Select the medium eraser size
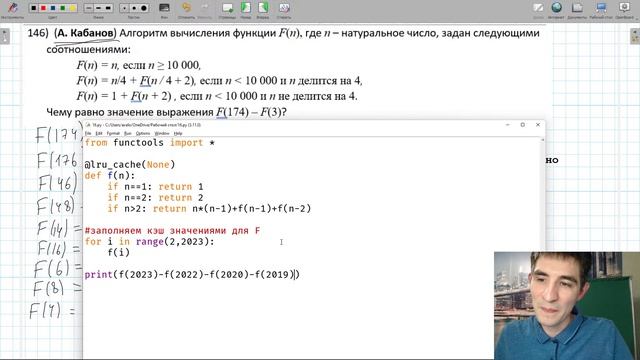The image size is (640, 360). pos(134,8)
